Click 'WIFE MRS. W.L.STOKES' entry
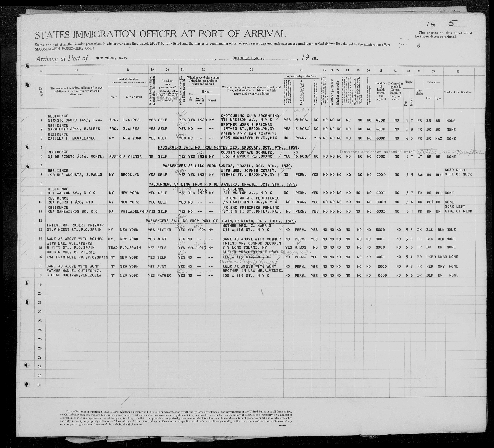 click(x=69, y=244)
